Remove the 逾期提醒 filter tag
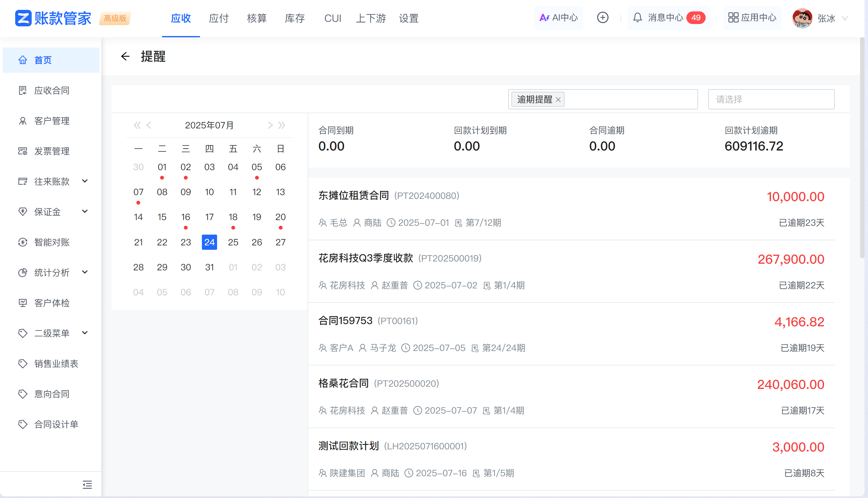The width and height of the screenshot is (868, 498). tap(559, 100)
